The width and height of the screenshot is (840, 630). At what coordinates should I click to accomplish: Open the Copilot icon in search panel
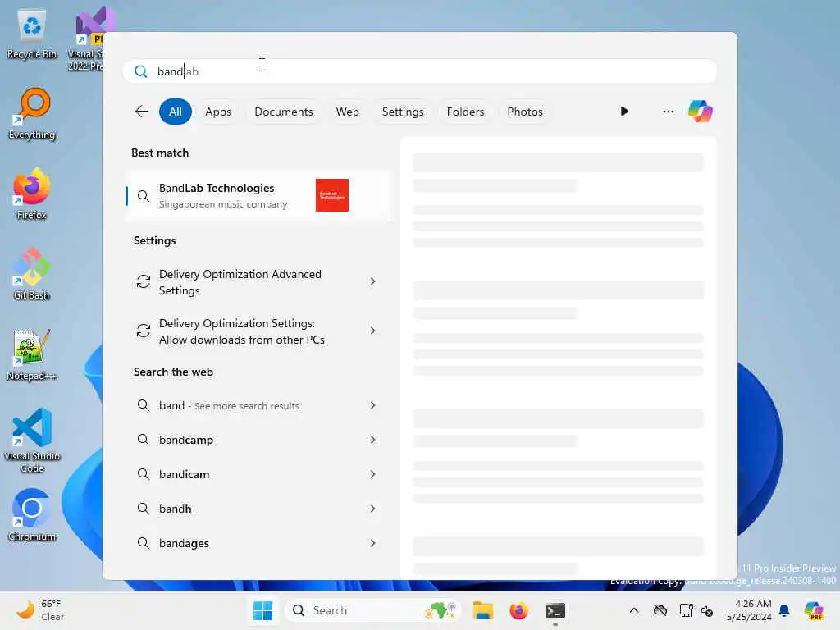click(701, 112)
